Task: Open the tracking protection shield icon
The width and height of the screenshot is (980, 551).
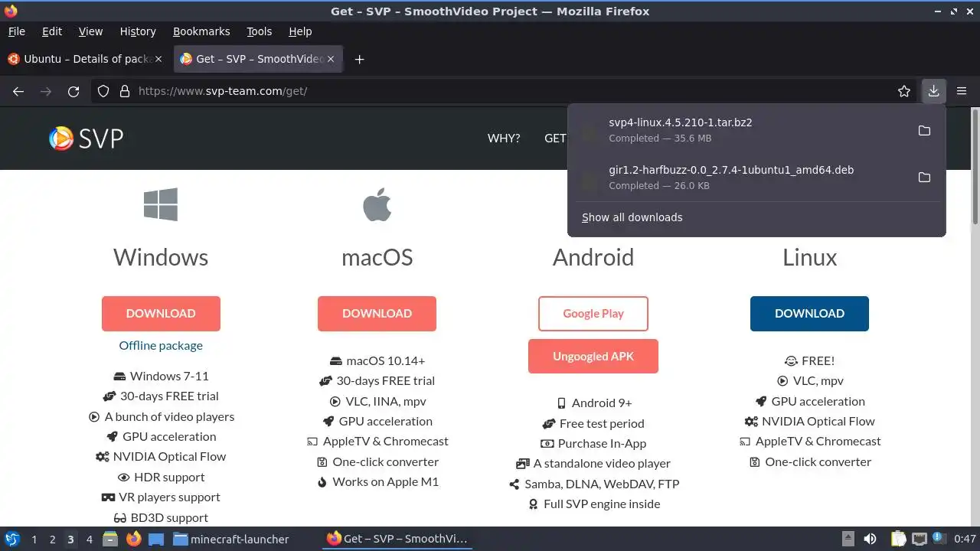Action: click(103, 91)
